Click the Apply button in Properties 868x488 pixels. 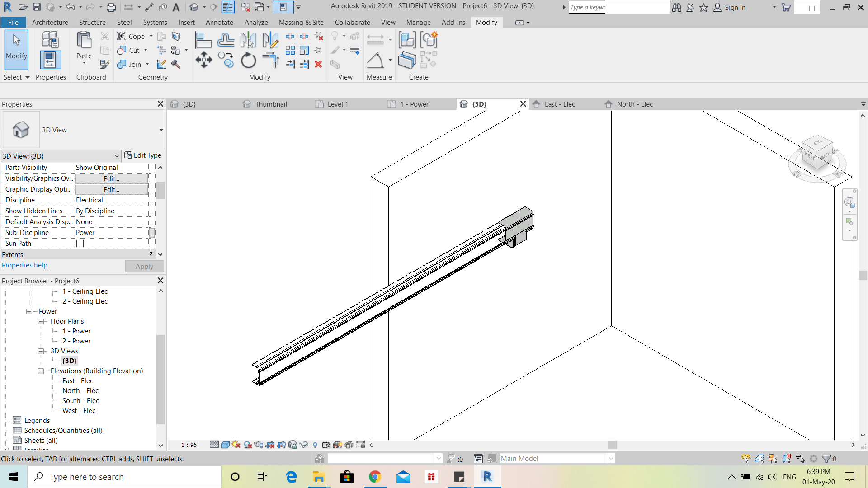point(144,266)
